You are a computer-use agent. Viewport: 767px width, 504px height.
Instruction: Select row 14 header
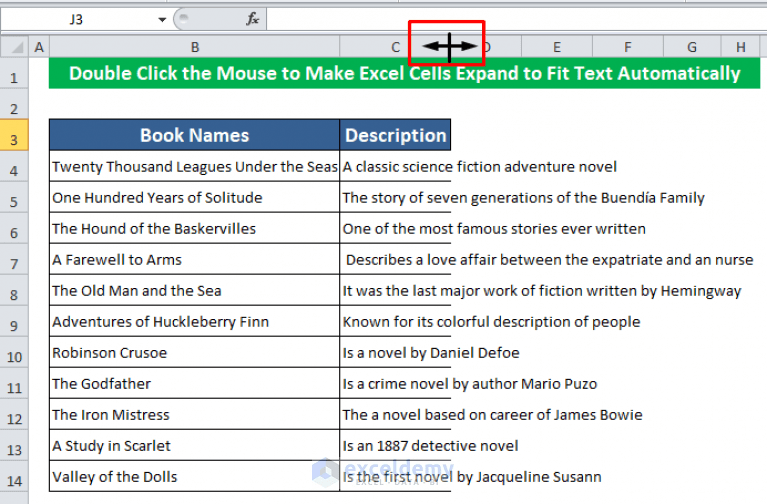tap(14, 477)
